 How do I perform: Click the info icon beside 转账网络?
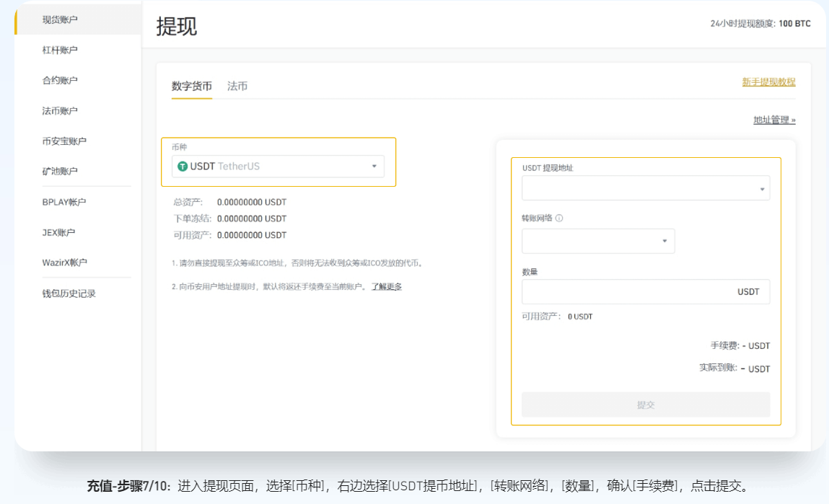click(559, 218)
